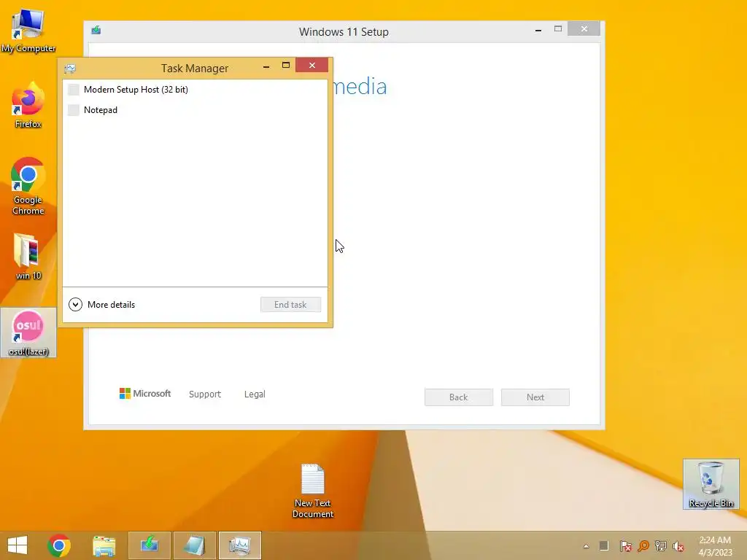Minimize the Task Manager window
747x560 pixels.
266,66
